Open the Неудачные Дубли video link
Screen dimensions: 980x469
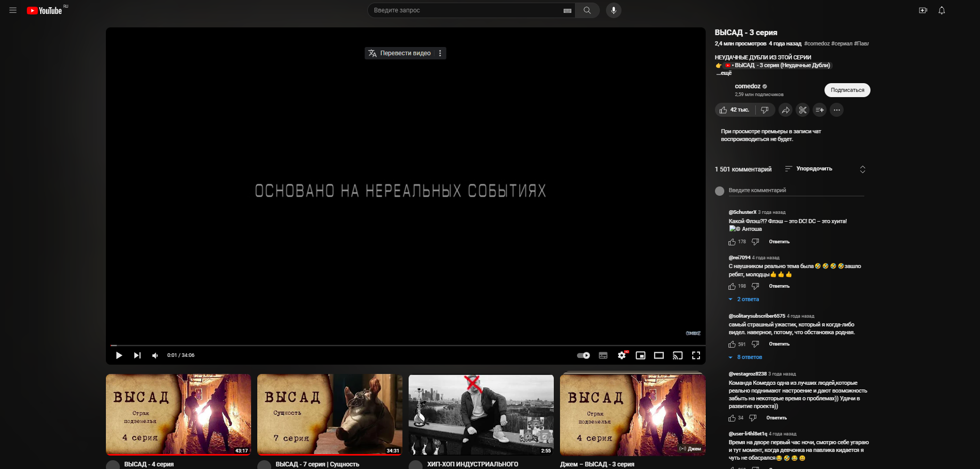point(778,65)
